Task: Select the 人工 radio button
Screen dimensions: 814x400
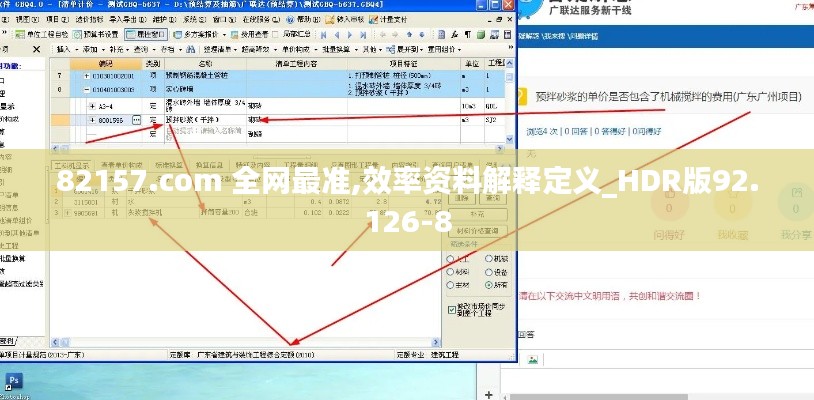Action: click(x=450, y=258)
